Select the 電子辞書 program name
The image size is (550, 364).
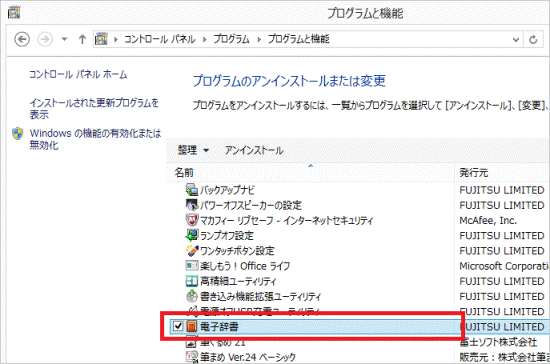pyautogui.click(x=219, y=326)
